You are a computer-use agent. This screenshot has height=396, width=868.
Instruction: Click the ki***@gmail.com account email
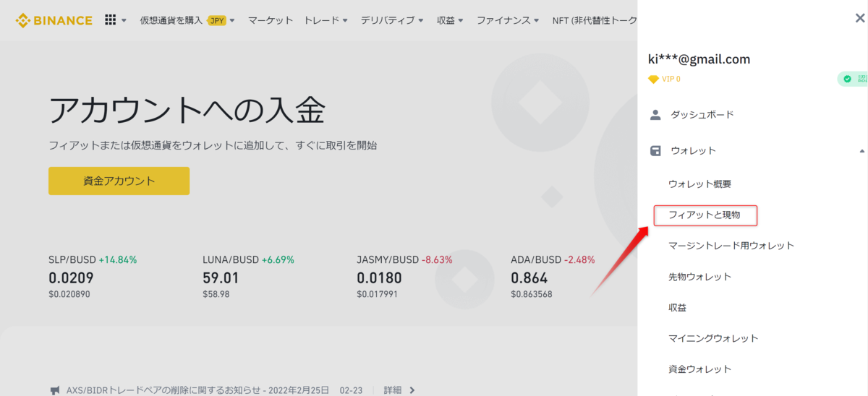click(x=699, y=59)
